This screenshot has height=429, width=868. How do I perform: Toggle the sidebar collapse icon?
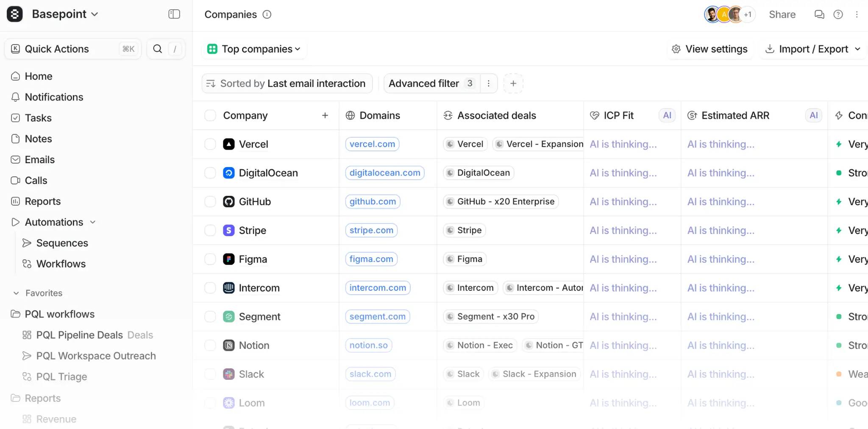pos(174,14)
